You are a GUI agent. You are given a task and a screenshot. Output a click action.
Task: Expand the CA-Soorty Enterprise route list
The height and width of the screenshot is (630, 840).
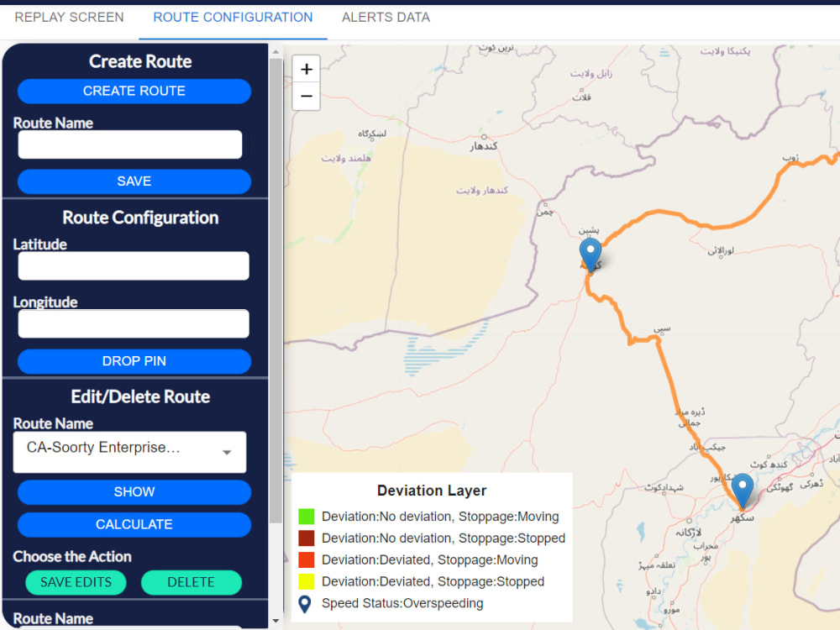pyautogui.click(x=129, y=452)
